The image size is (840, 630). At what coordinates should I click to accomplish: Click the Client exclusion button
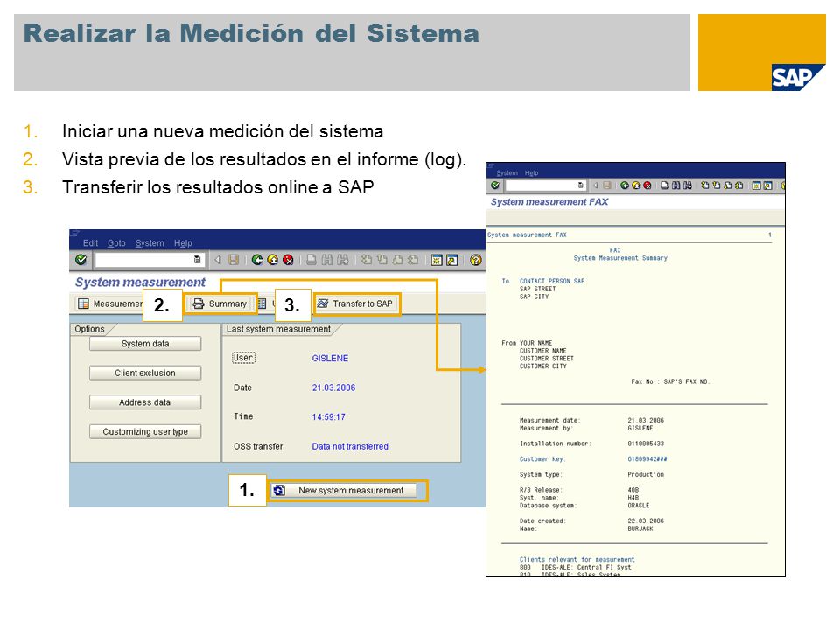(145, 374)
